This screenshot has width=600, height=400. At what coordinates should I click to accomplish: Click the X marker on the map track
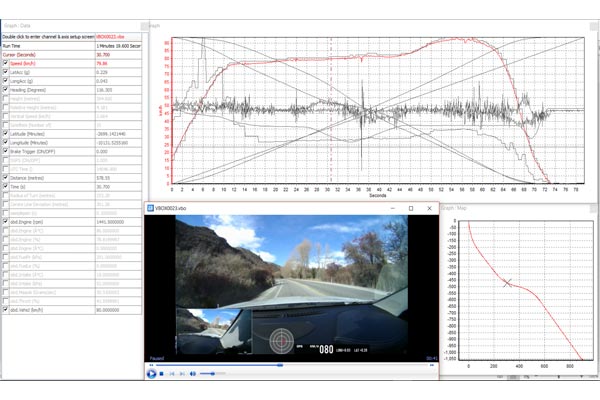coord(508,283)
